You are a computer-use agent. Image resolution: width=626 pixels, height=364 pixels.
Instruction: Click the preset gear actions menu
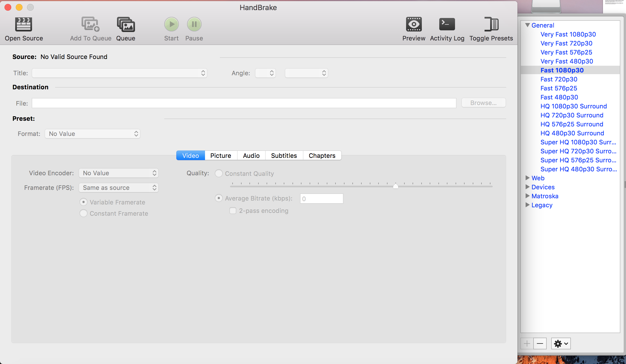(x=561, y=343)
